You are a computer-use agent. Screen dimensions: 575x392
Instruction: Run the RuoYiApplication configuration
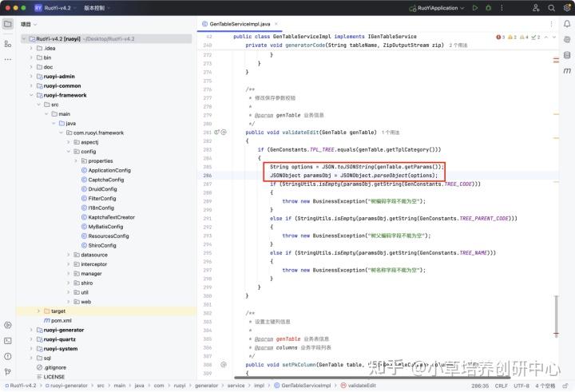coord(474,8)
